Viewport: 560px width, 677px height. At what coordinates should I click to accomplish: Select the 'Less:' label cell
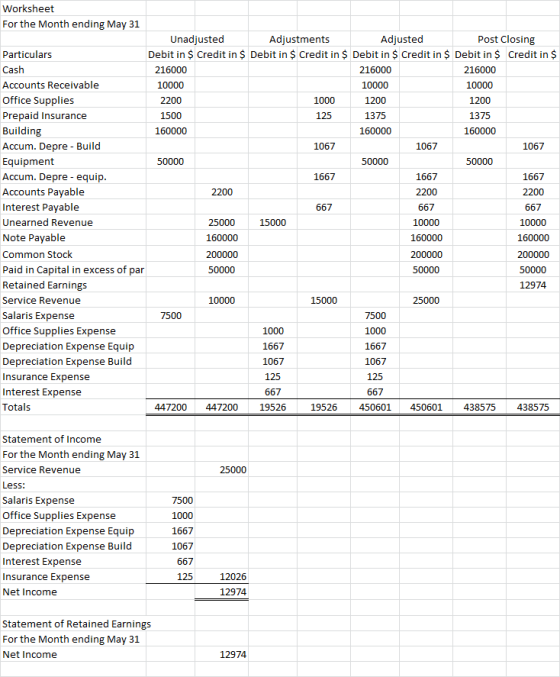[14, 485]
